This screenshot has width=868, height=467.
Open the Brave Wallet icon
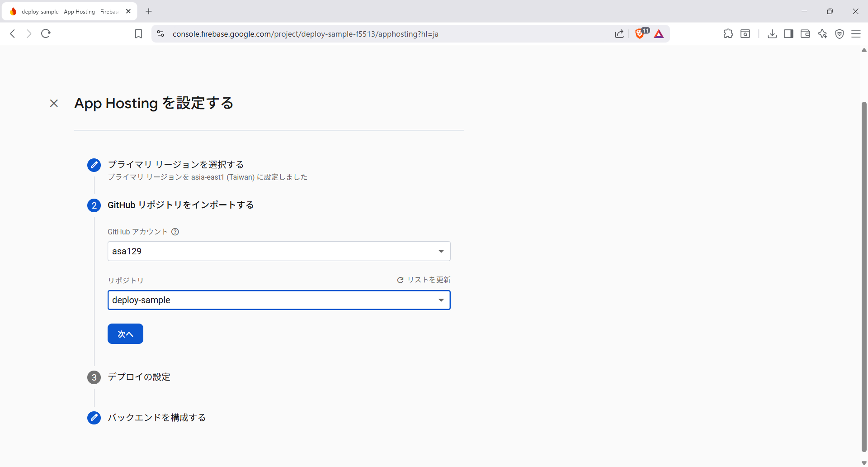click(805, 34)
